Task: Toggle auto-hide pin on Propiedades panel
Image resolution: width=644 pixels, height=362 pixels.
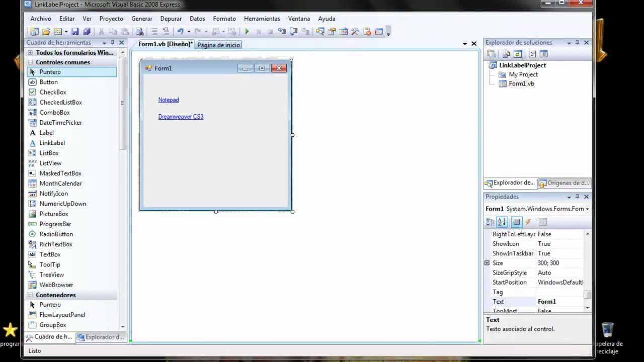Action: (577, 197)
